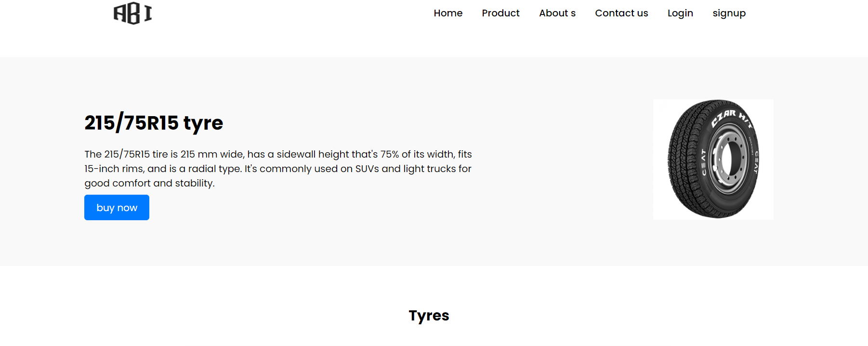
Task: Click the word SUVs in description
Action: tap(367, 169)
